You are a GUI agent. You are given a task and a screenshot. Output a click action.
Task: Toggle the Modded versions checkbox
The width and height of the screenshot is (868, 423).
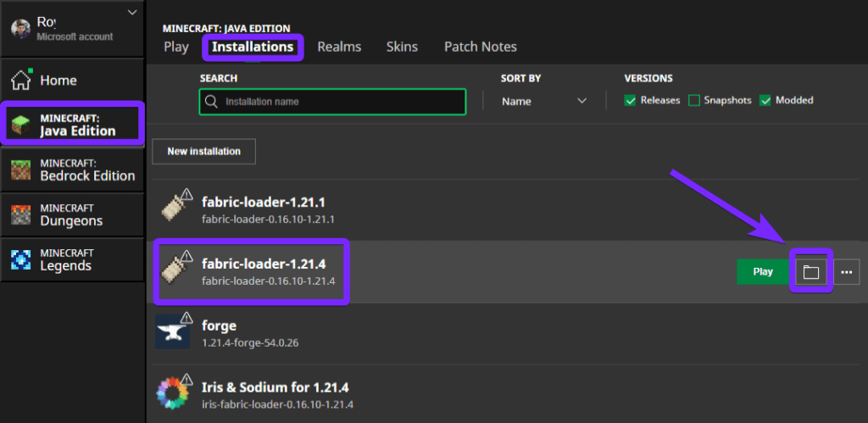[x=765, y=100]
